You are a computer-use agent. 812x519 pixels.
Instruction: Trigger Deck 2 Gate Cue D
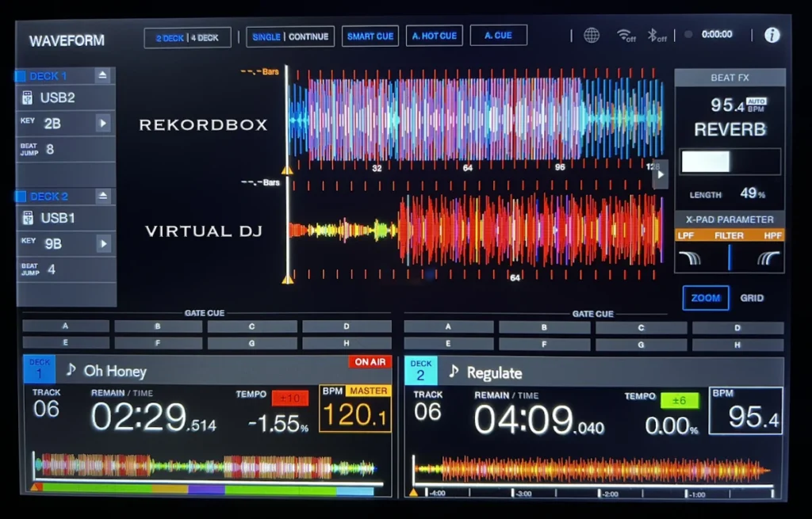737,327
